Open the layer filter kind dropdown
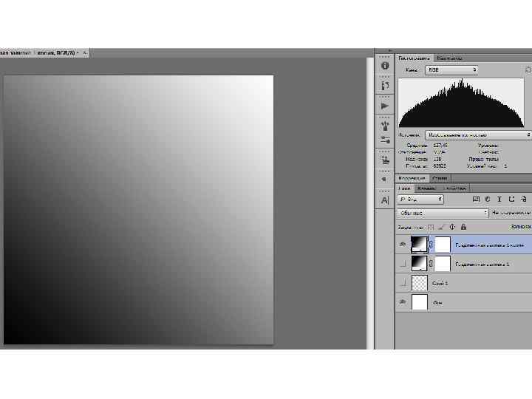Viewport: 532px width, 399px height. coord(420,199)
